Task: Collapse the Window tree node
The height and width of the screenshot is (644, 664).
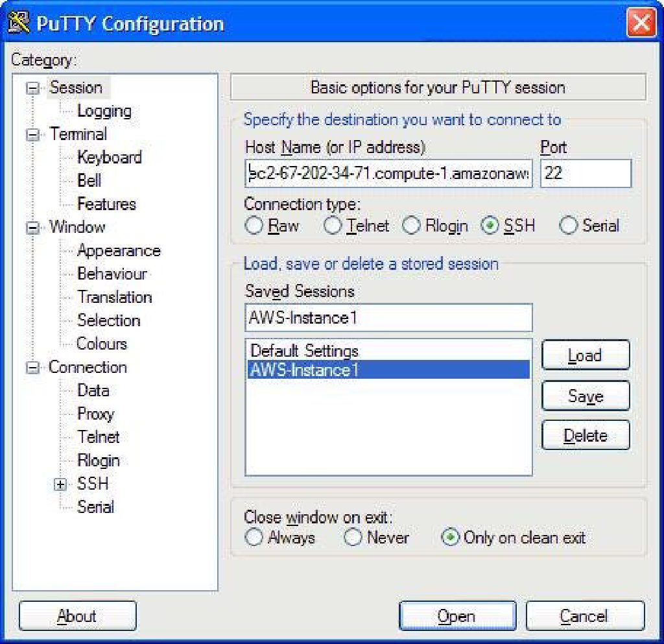Action: click(x=32, y=228)
